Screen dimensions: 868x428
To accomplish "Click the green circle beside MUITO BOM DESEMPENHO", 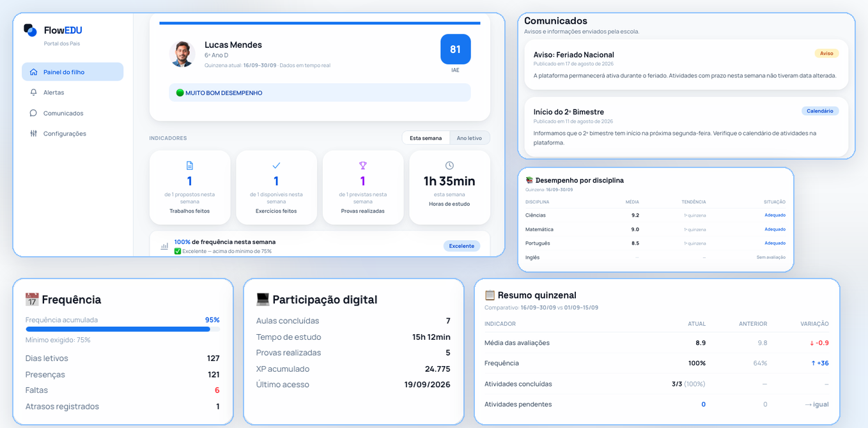I will tap(180, 93).
